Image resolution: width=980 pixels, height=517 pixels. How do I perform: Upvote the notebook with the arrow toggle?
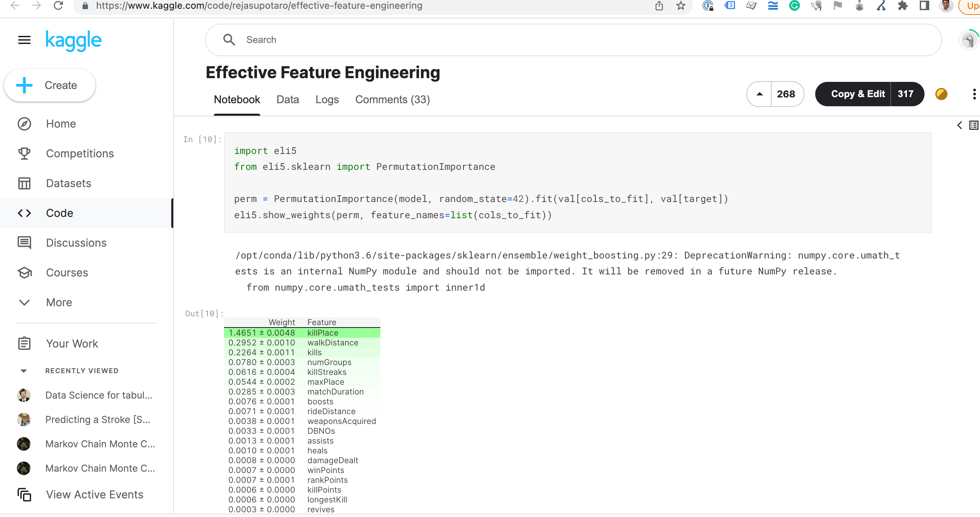(759, 94)
